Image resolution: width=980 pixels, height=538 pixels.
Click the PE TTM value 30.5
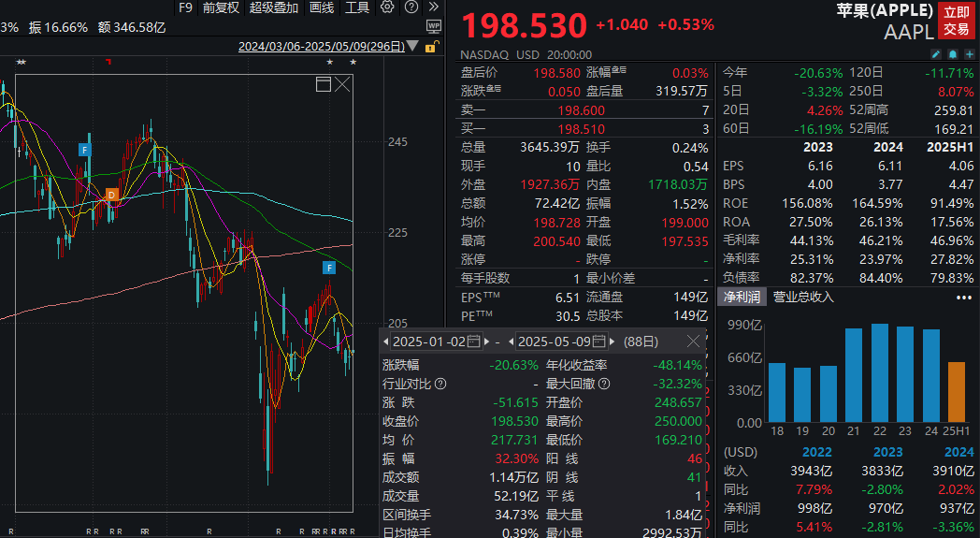pos(568,316)
